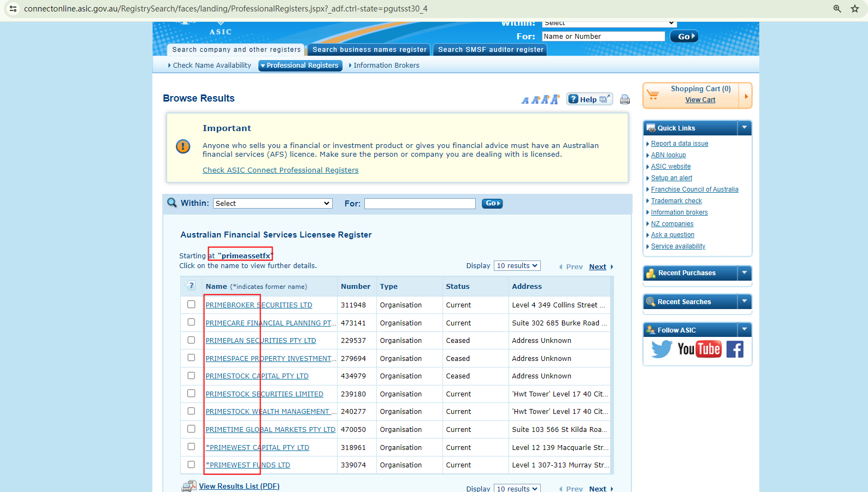The height and width of the screenshot is (492, 868).
Task: Change text size with the font size icons
Action: coord(540,99)
